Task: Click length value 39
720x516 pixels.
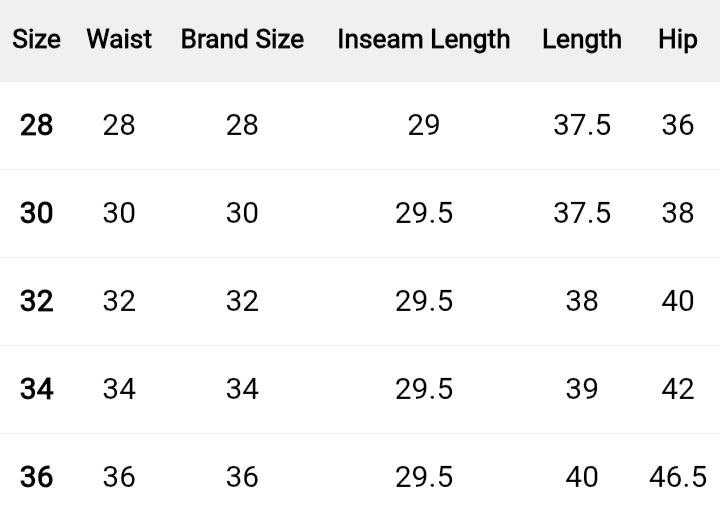Action: pos(582,389)
